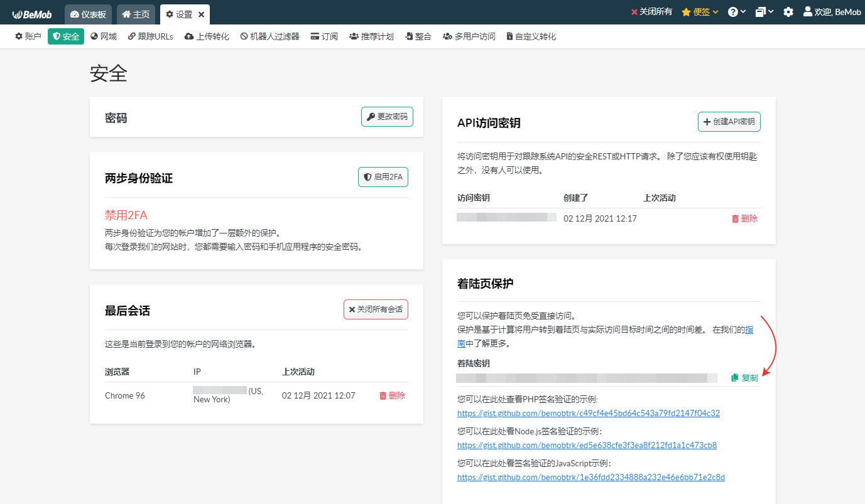
Task: Click the user profile icon
Action: [808, 12]
